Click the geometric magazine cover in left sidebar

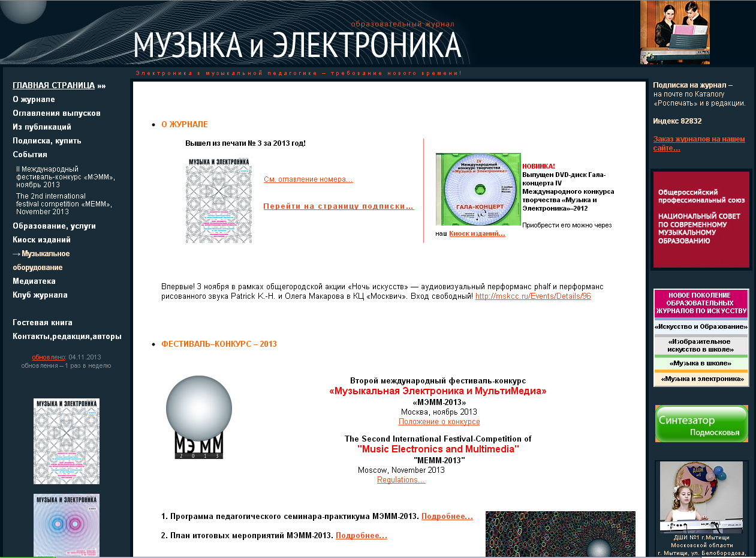pyautogui.click(x=67, y=441)
